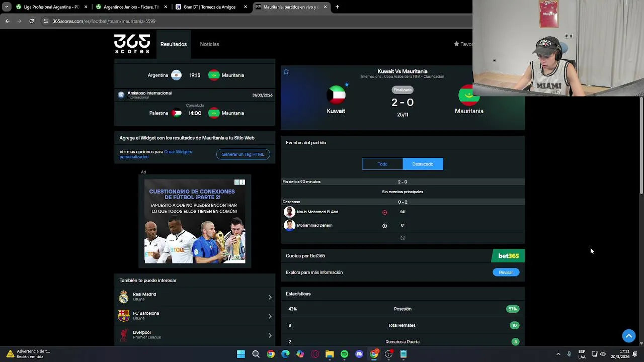This screenshot has height=362, width=644.
Task: Click the page vertical scrollbar
Action: point(641,146)
